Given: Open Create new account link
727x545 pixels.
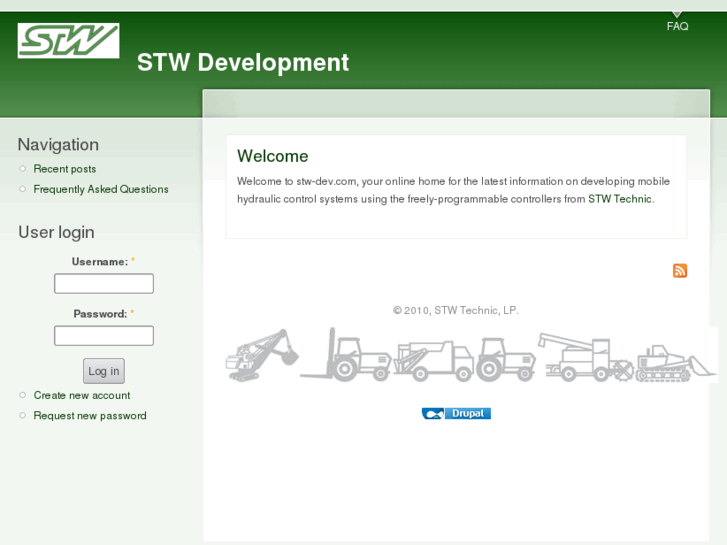Looking at the screenshot, I should pyautogui.click(x=82, y=395).
